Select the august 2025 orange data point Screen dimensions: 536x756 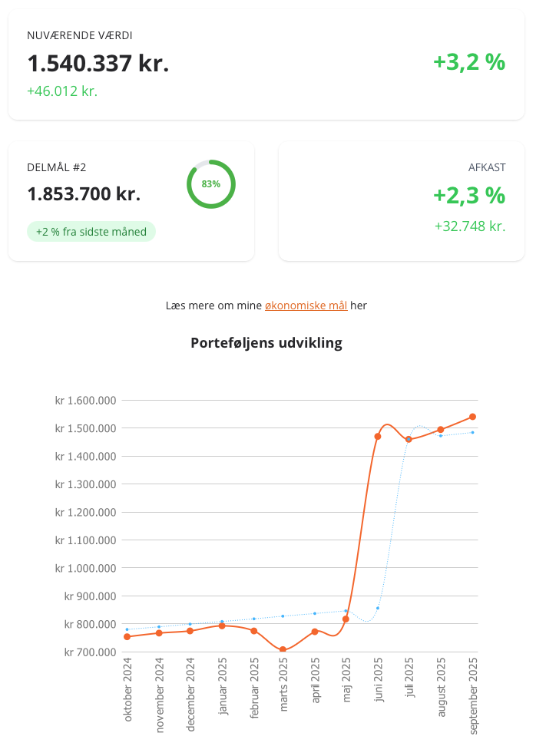pyautogui.click(x=441, y=430)
